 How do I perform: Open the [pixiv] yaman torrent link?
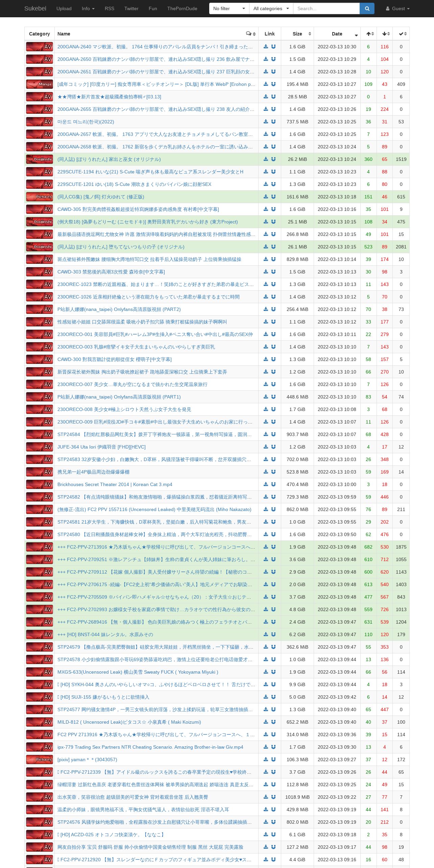[87, 759]
